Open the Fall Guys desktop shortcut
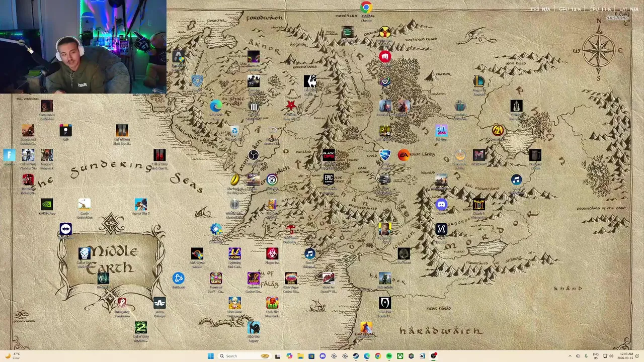Screen dimensions: 644x362 tap(441, 131)
